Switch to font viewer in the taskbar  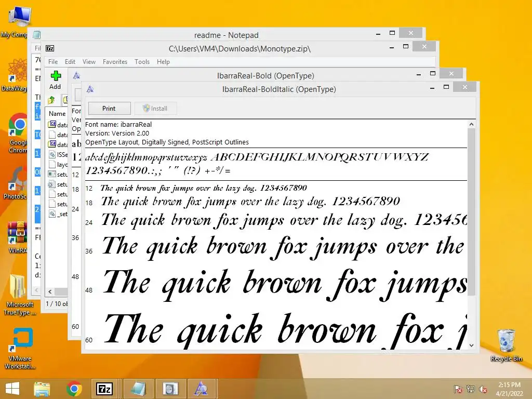pos(202,389)
